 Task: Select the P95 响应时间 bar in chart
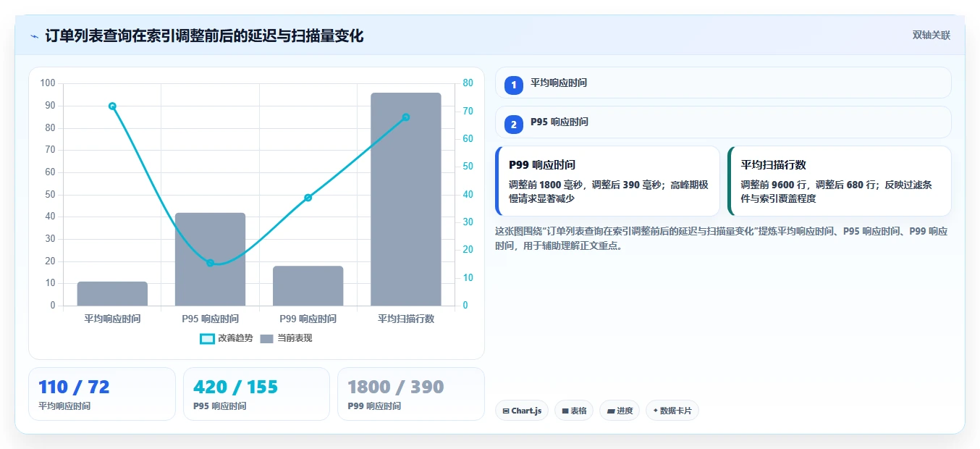point(210,259)
